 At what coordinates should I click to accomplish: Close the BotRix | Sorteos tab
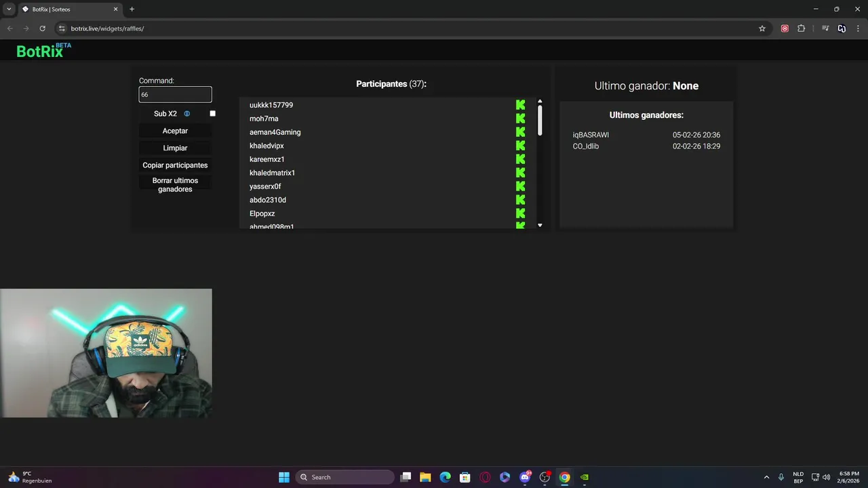click(x=115, y=9)
